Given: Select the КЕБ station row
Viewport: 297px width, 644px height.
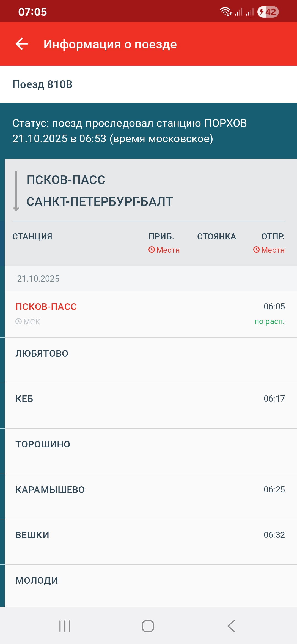Looking at the screenshot, I should (x=148, y=405).
